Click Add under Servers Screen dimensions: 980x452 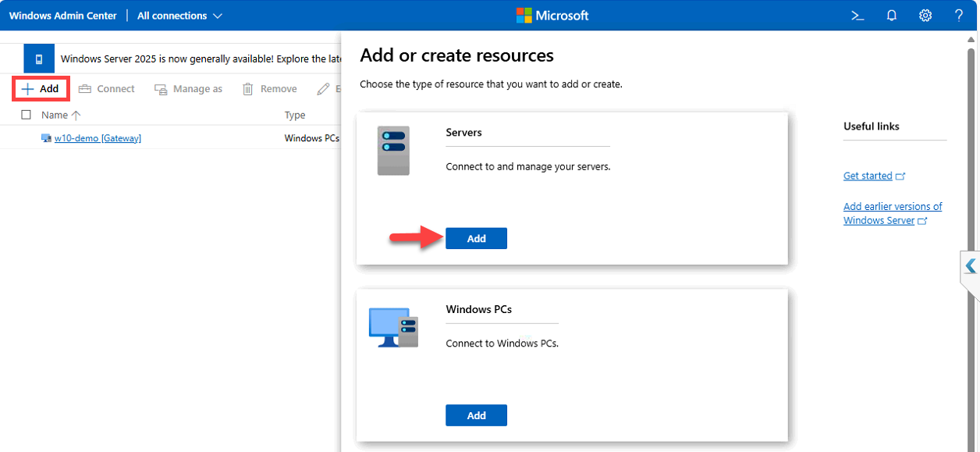click(x=477, y=238)
